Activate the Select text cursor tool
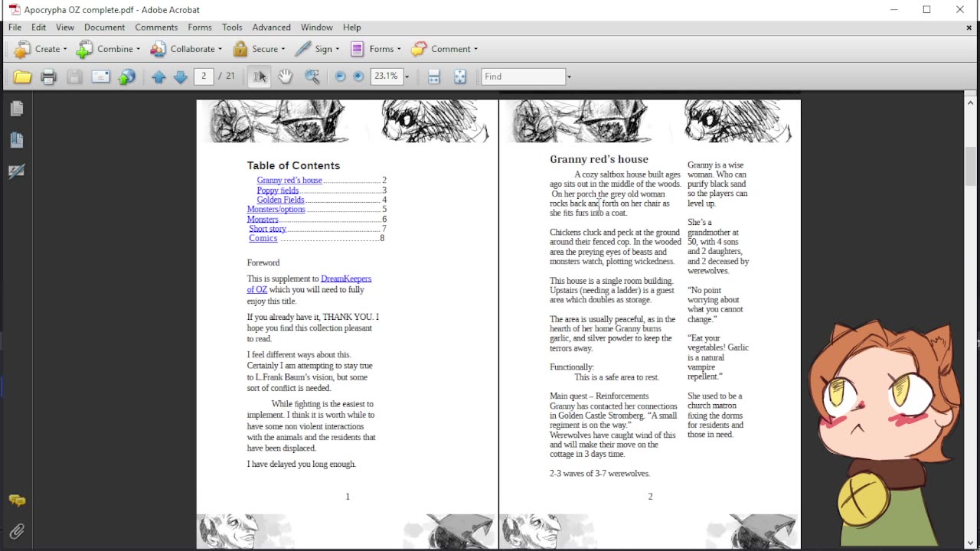980x551 pixels. click(260, 77)
